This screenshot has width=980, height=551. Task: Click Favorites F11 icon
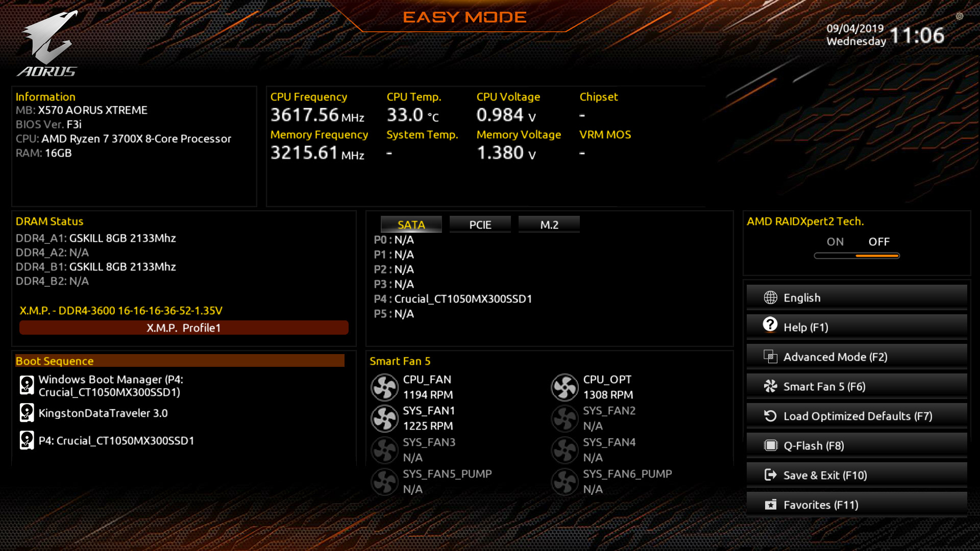click(x=769, y=505)
